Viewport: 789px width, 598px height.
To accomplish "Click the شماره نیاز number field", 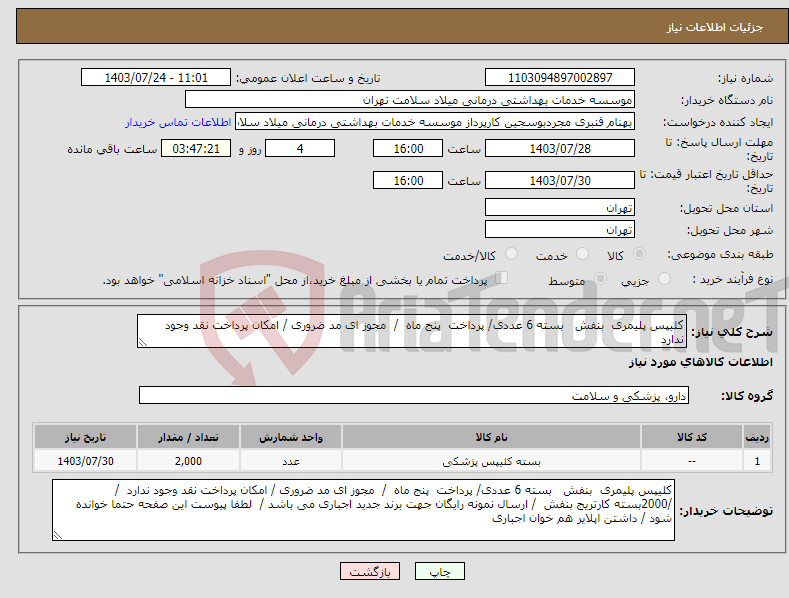I will 560,78.
